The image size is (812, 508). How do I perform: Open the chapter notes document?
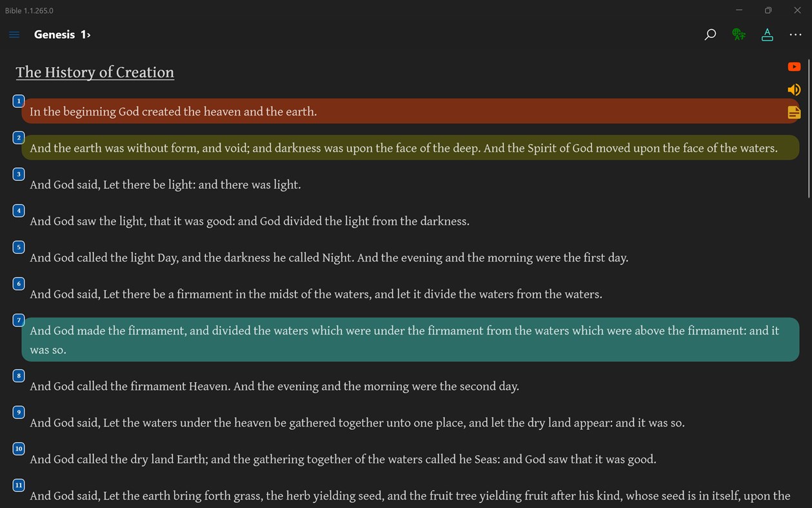[794, 112]
